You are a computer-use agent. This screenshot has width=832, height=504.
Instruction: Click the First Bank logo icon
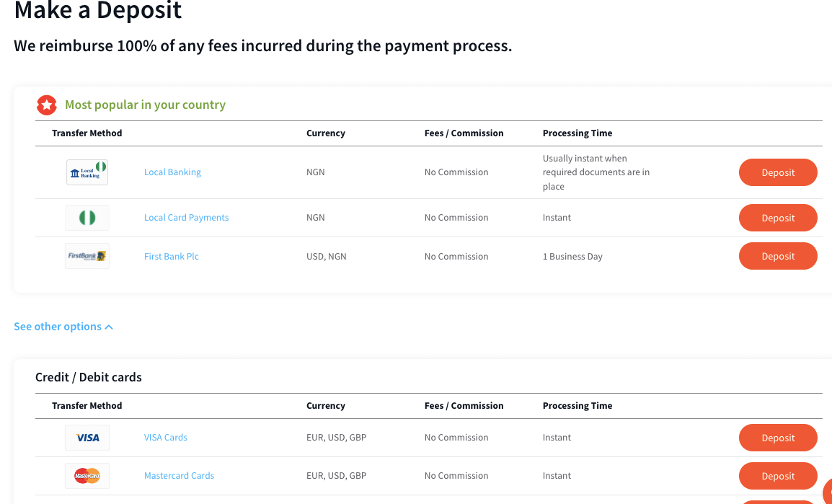pos(87,256)
